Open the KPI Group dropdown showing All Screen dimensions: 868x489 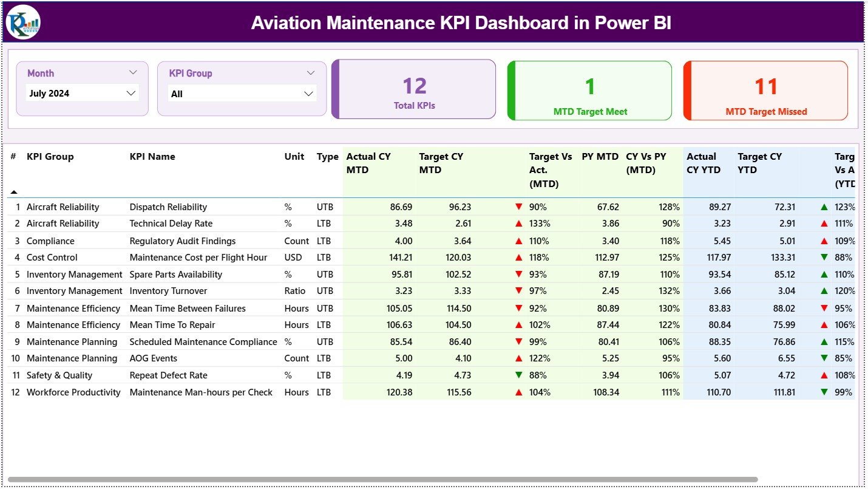point(310,93)
